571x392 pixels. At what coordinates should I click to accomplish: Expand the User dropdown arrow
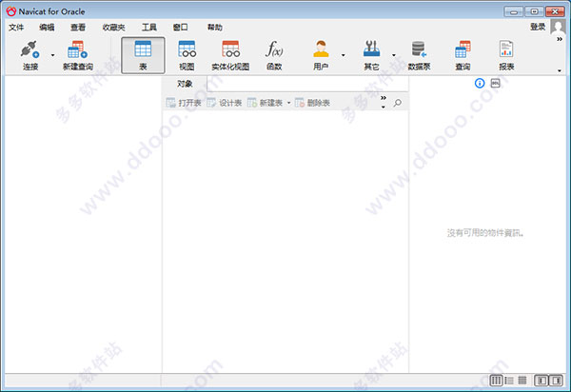[343, 55]
